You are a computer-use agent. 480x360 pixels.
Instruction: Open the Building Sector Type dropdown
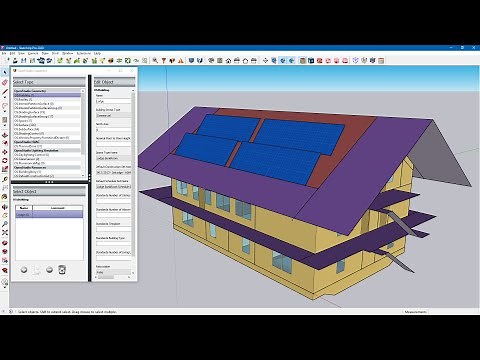point(113,115)
